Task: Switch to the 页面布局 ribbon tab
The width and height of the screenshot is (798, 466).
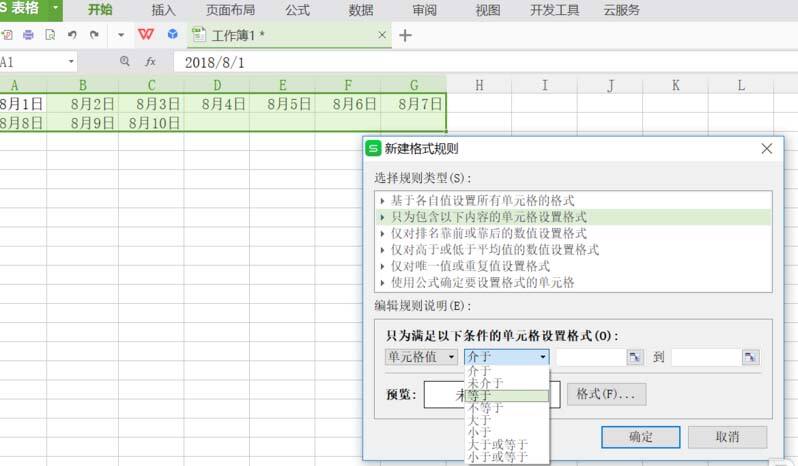Action: (x=230, y=10)
